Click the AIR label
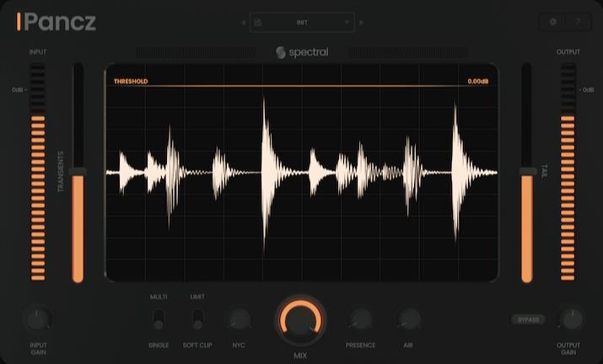The image size is (603, 364). (x=408, y=345)
